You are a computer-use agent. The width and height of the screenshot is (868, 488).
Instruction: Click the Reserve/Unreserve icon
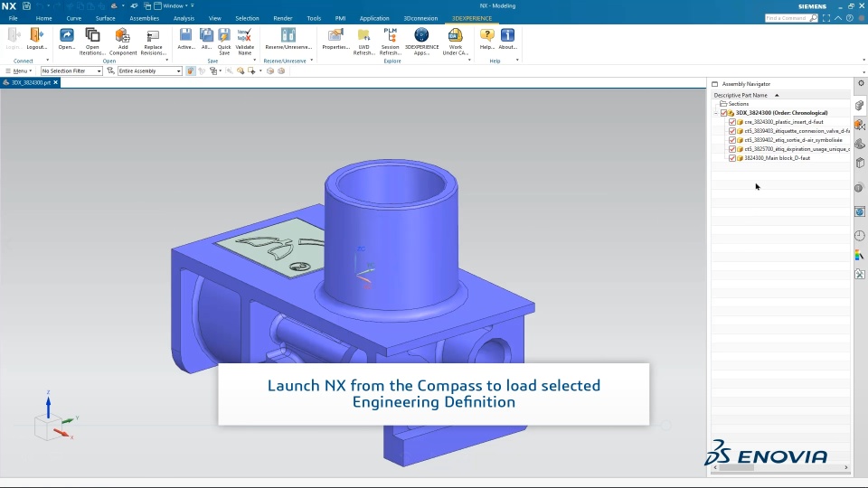[x=288, y=35]
